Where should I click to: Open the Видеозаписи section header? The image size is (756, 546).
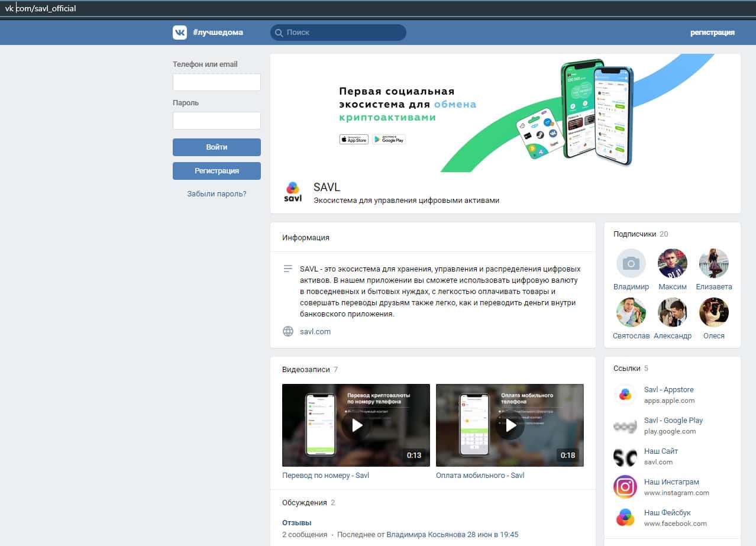pyautogui.click(x=310, y=370)
